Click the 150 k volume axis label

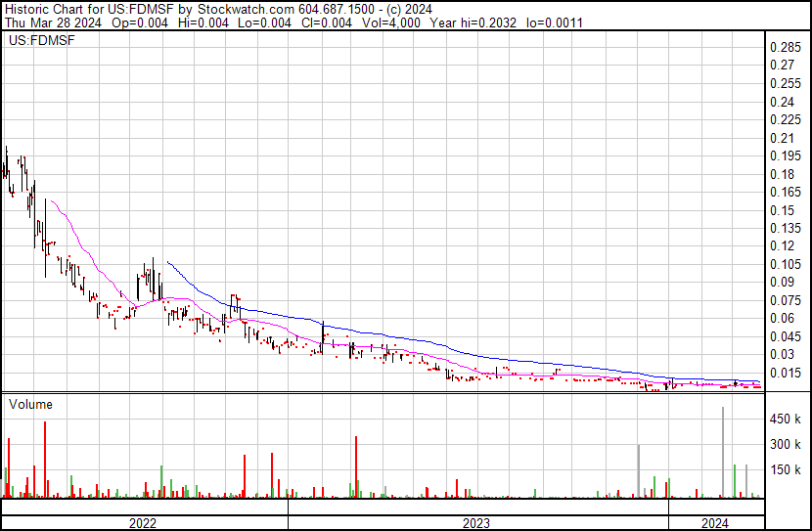point(786,470)
